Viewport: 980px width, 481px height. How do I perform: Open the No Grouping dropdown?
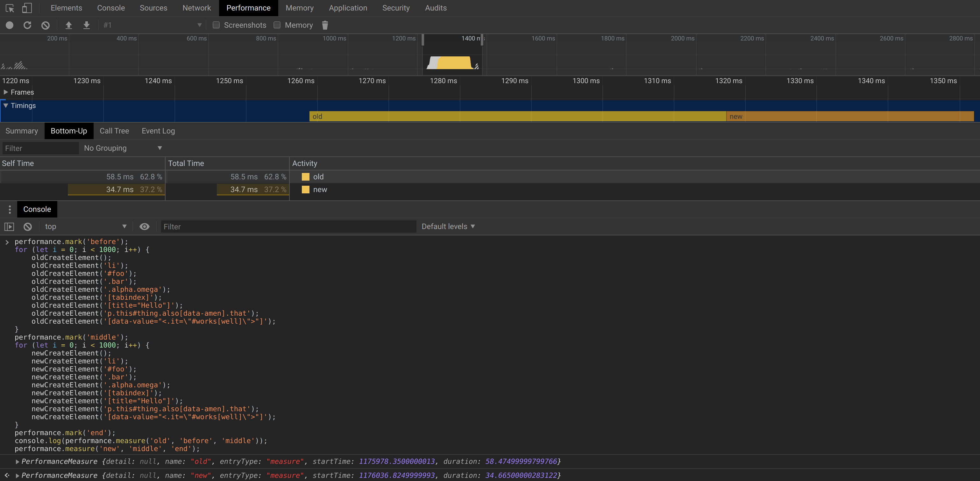[123, 148]
